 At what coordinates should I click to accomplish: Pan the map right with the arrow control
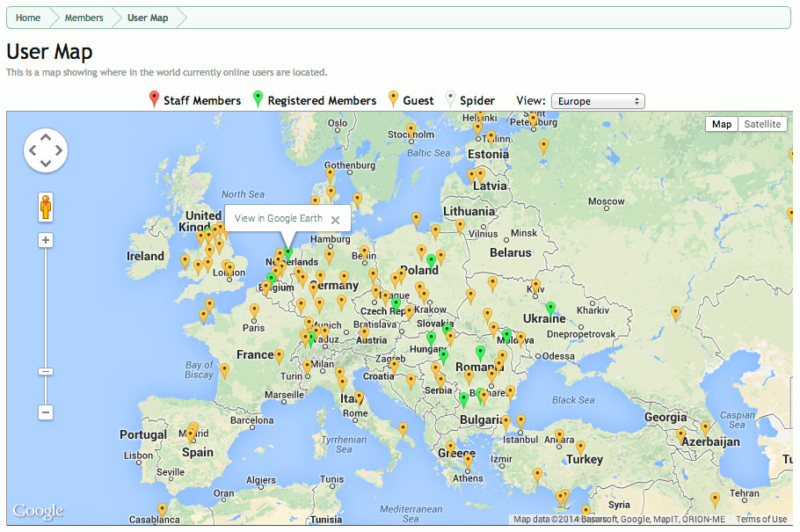tap(60, 150)
